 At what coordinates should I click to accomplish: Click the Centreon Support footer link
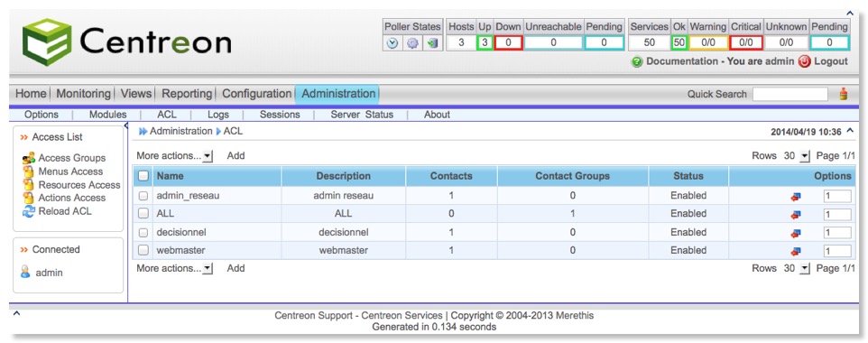(313, 316)
